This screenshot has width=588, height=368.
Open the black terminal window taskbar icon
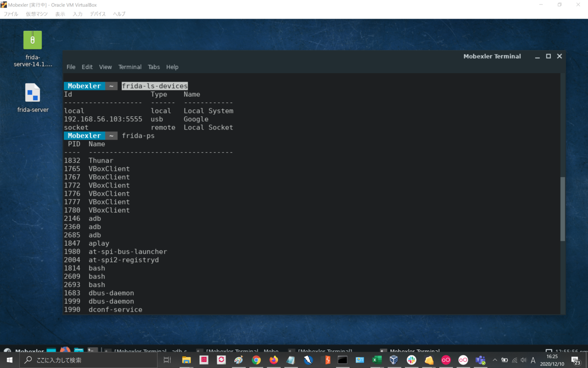click(x=343, y=360)
